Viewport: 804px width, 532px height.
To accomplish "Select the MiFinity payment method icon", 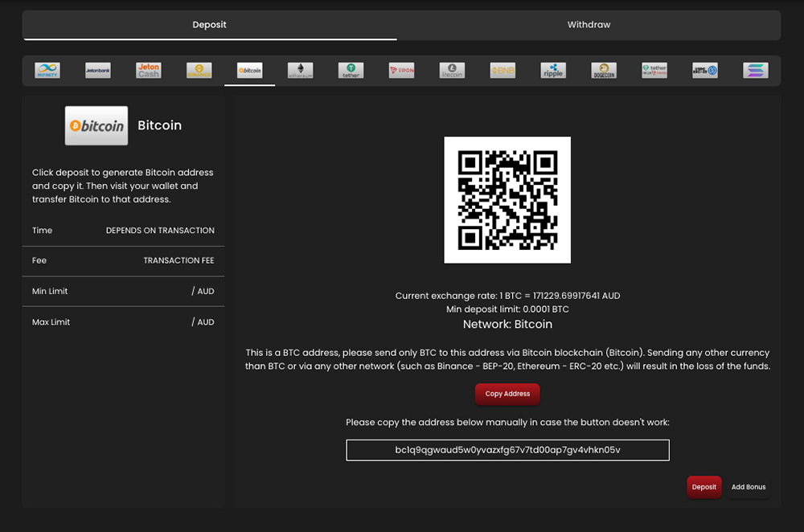I will (x=47, y=70).
